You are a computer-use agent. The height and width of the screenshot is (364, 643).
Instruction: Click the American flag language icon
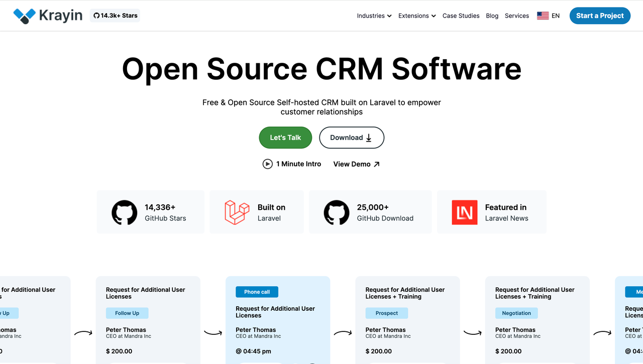pos(543,15)
